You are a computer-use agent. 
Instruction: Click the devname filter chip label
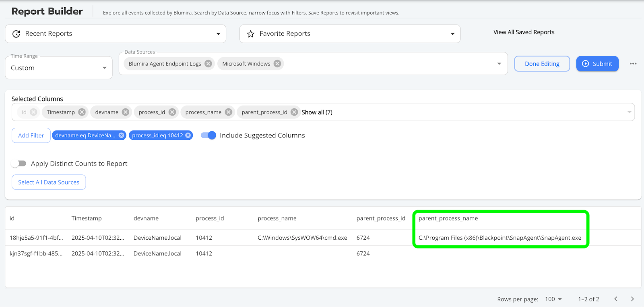pos(85,135)
